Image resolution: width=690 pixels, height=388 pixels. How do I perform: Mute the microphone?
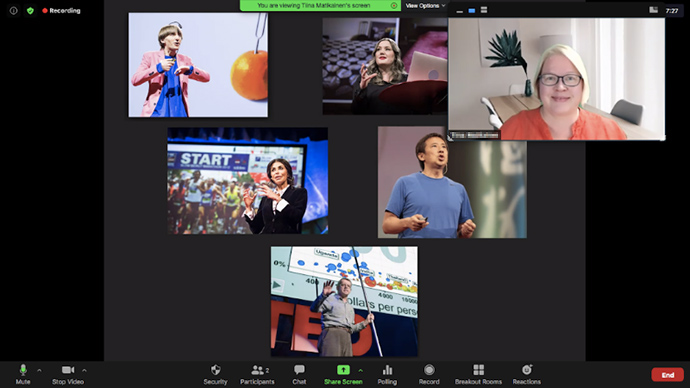[23, 374]
